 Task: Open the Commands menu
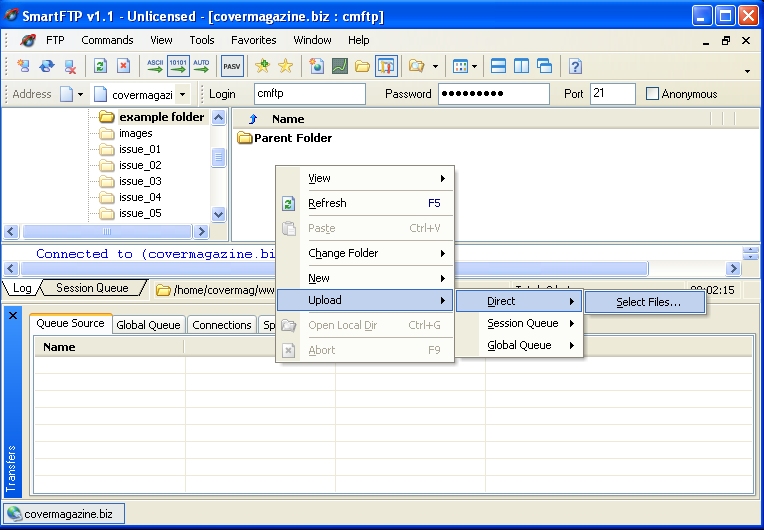[x=107, y=40]
